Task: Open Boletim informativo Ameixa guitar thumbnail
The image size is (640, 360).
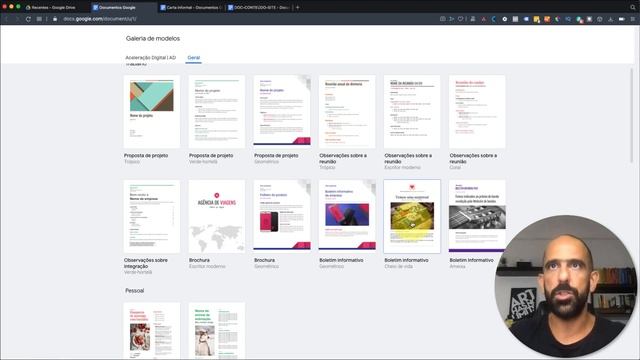Action: 477,216
